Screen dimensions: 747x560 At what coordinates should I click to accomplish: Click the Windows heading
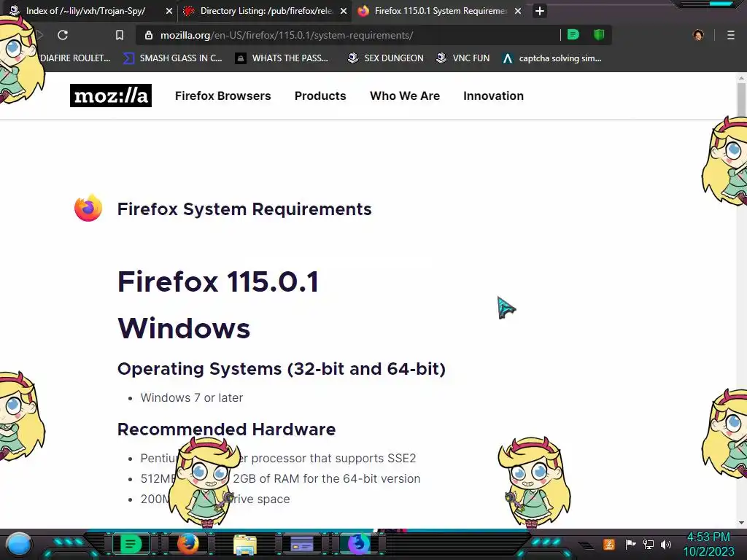(x=184, y=329)
